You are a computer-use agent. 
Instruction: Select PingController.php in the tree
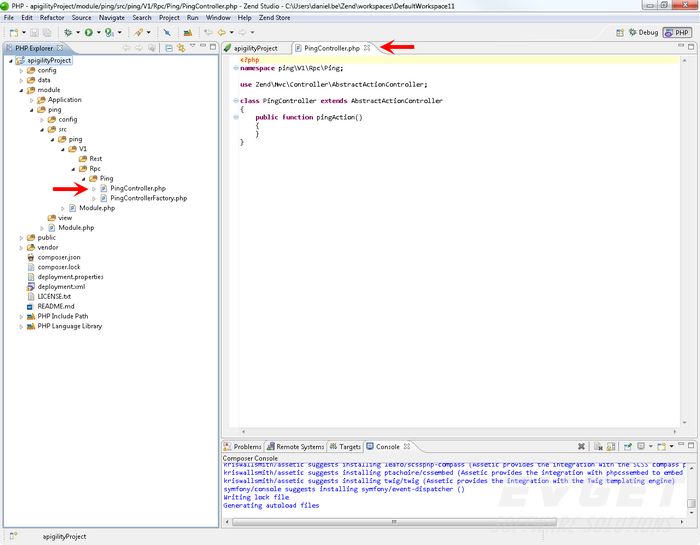pos(138,188)
